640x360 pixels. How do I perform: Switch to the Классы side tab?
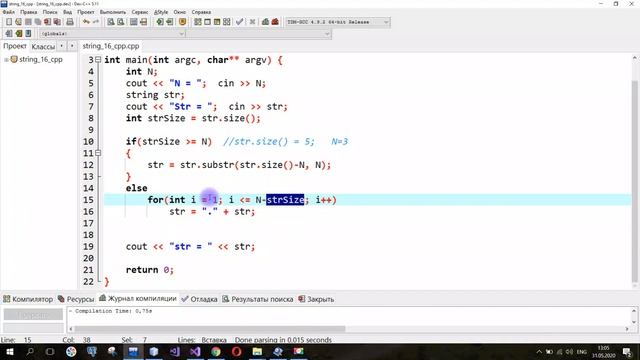point(43,47)
